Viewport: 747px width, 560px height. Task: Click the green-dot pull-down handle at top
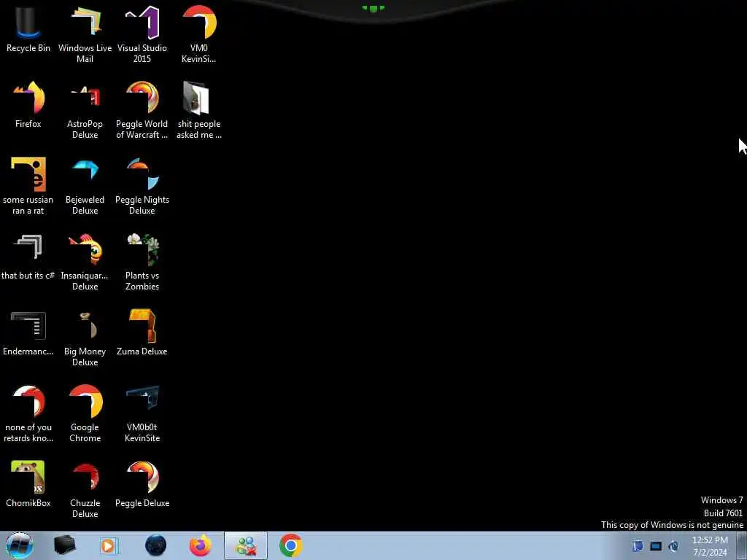[373, 8]
